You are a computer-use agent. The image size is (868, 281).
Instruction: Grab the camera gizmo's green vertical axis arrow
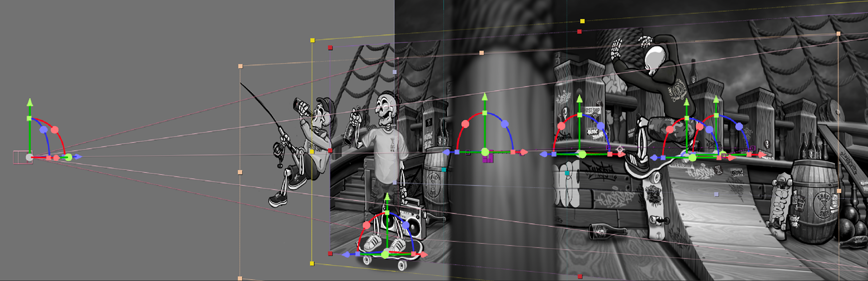[30, 102]
